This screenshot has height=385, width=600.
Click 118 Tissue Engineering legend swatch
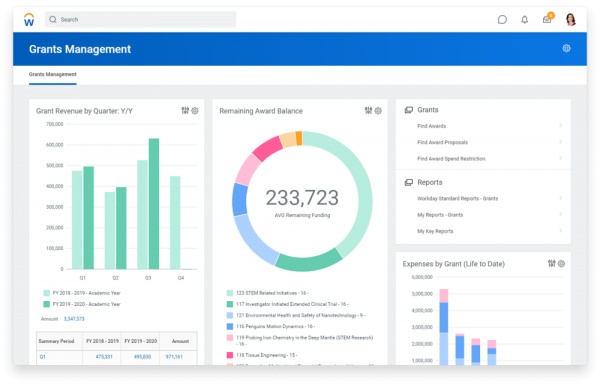pos(230,355)
